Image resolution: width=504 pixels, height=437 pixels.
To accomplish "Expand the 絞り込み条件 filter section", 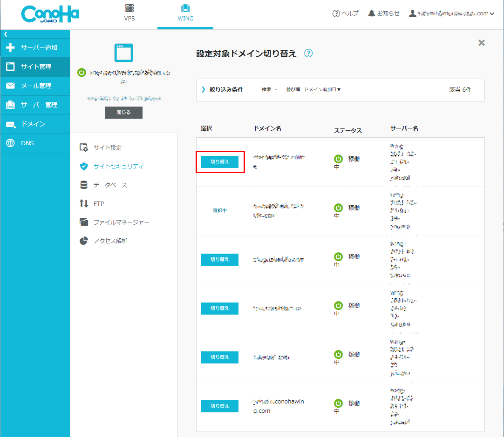I will 223,89.
